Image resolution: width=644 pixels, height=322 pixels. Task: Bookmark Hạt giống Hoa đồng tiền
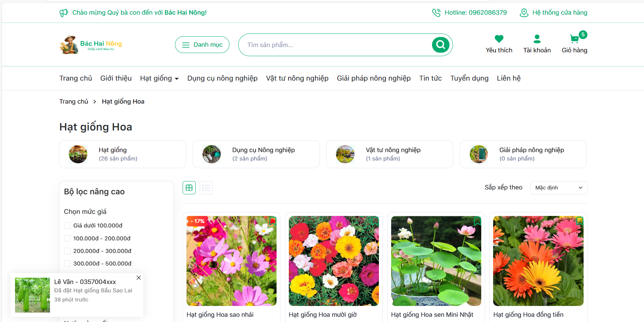(x=580, y=220)
